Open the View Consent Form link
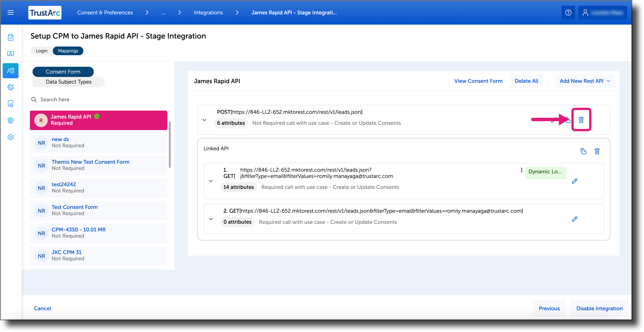644x332 pixels. pyautogui.click(x=478, y=81)
